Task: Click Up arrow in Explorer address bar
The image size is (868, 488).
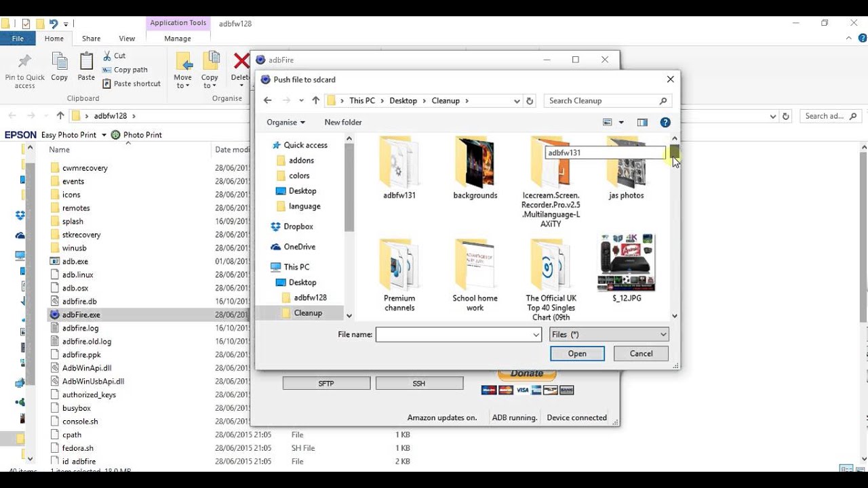Action: coord(60,116)
